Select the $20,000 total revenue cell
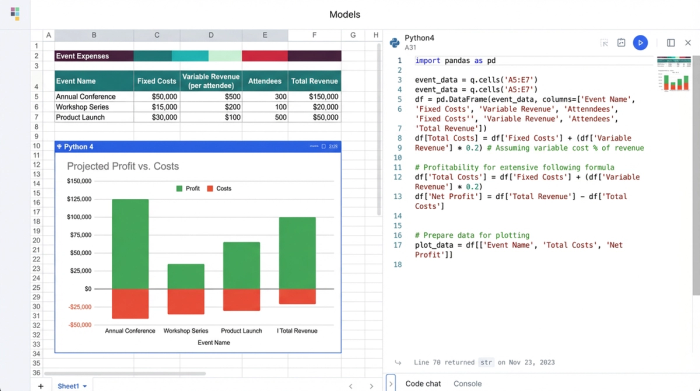The image size is (700, 391). click(x=314, y=107)
